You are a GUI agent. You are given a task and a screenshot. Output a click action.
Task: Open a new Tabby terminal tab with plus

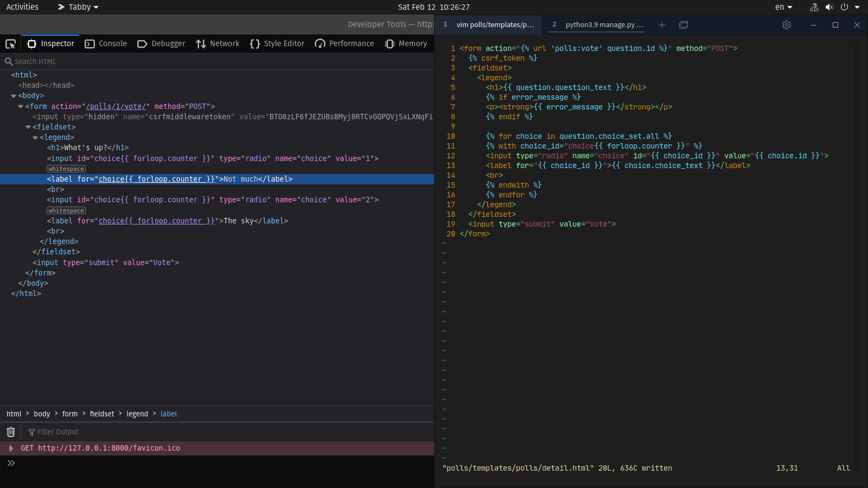(x=662, y=25)
